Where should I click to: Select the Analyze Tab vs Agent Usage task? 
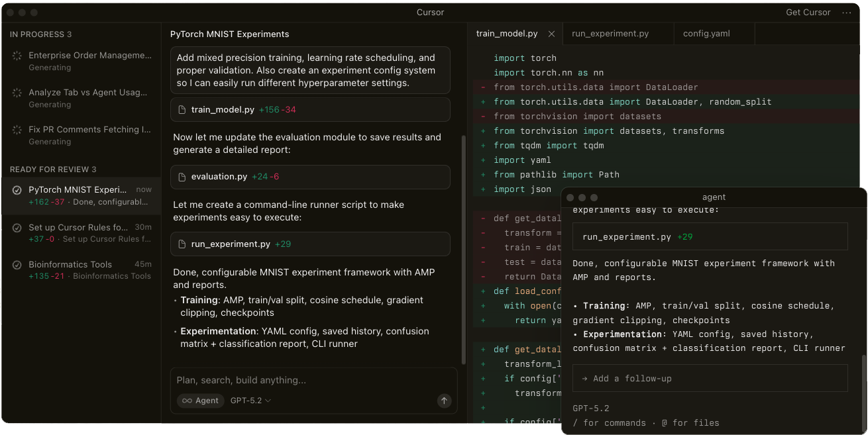click(87, 93)
